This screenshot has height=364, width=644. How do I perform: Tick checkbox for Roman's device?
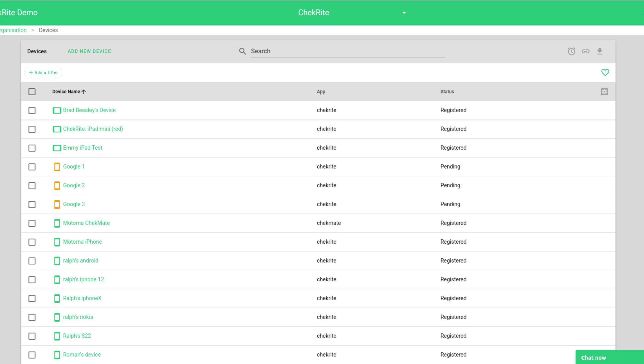coord(32,355)
